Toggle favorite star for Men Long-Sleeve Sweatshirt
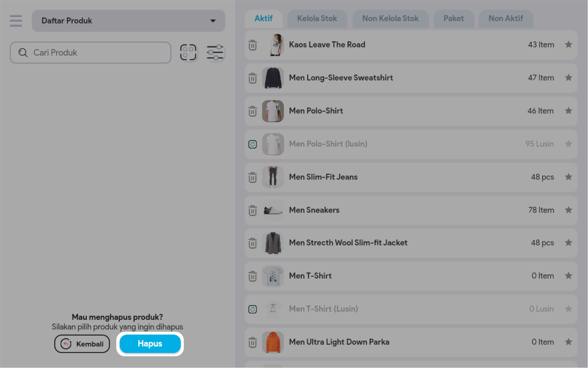 click(568, 78)
